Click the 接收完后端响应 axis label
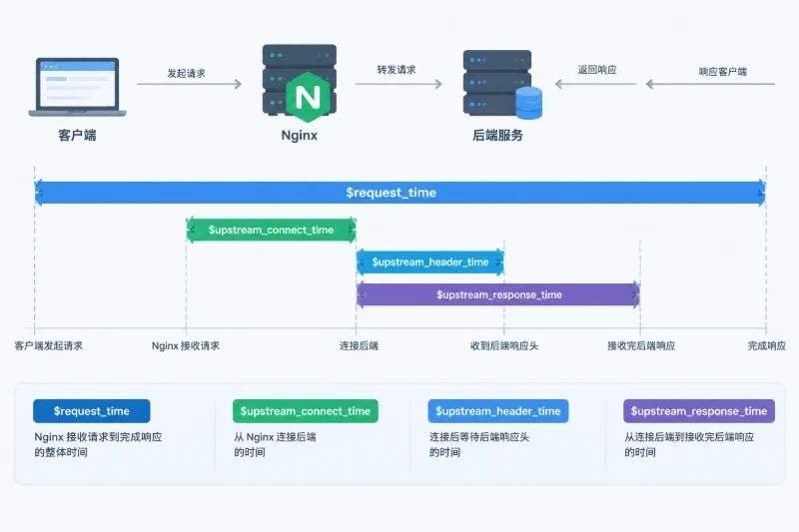The image size is (799, 532). point(641,346)
